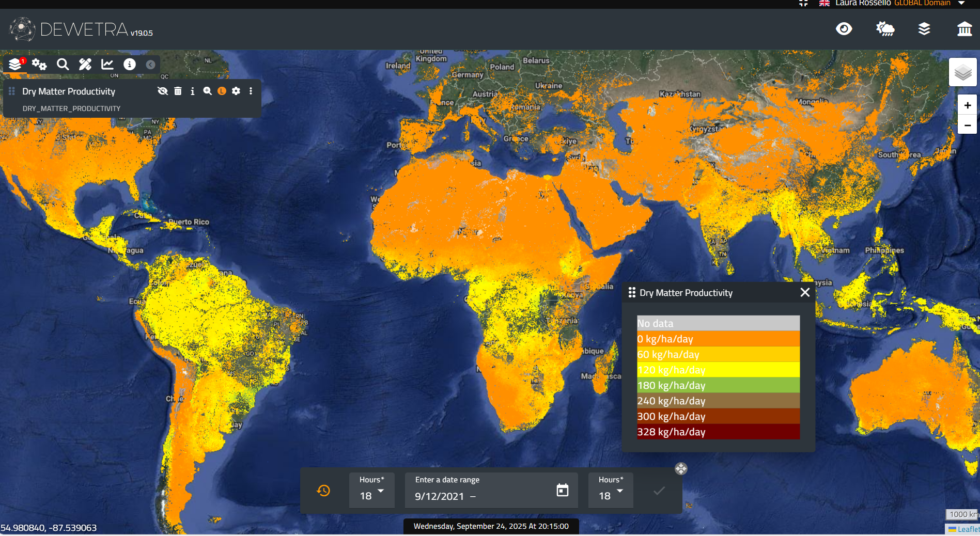980x536 pixels.
Task: Open the layers list with notification badge
Action: tap(15, 65)
